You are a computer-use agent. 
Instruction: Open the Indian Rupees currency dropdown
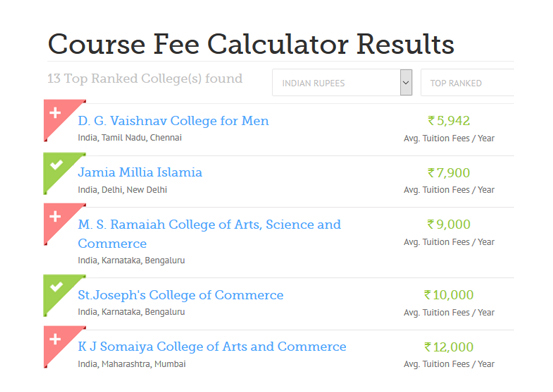pyautogui.click(x=342, y=83)
